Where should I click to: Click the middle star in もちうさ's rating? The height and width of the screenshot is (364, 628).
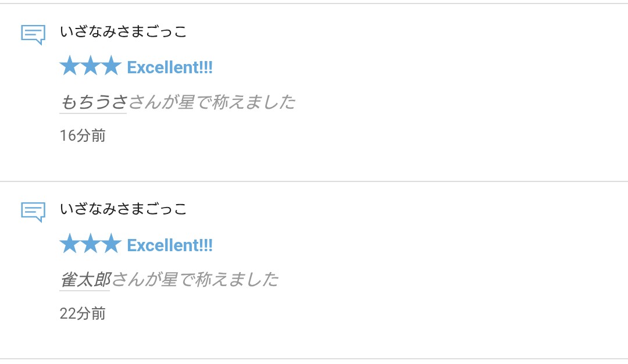(91, 66)
